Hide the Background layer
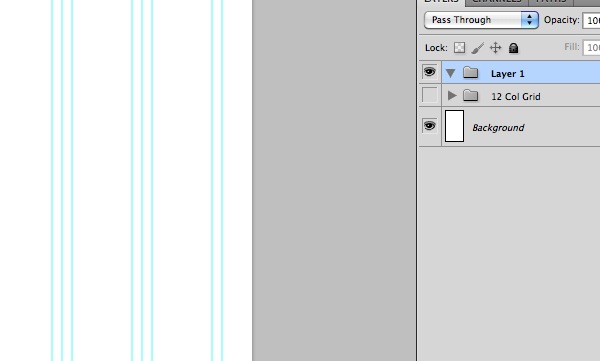 point(429,126)
